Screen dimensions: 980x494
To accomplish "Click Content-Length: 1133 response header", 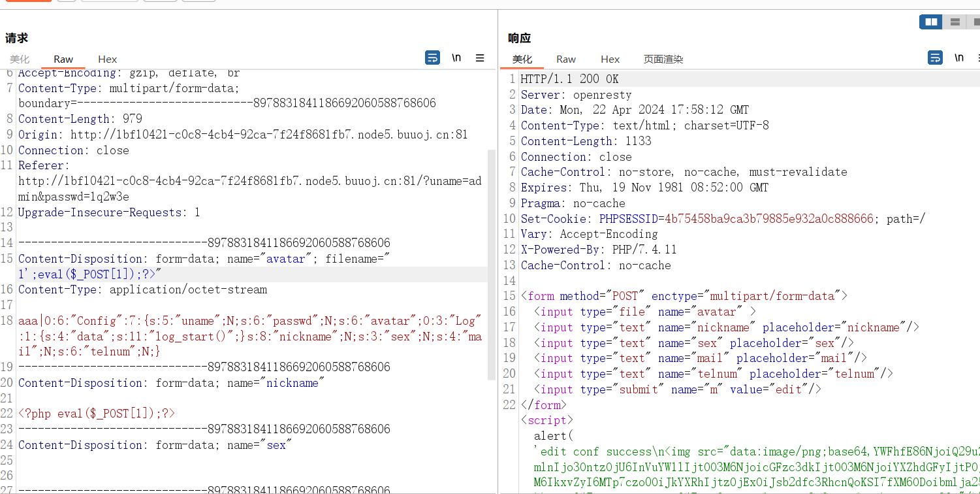I will [x=586, y=141].
